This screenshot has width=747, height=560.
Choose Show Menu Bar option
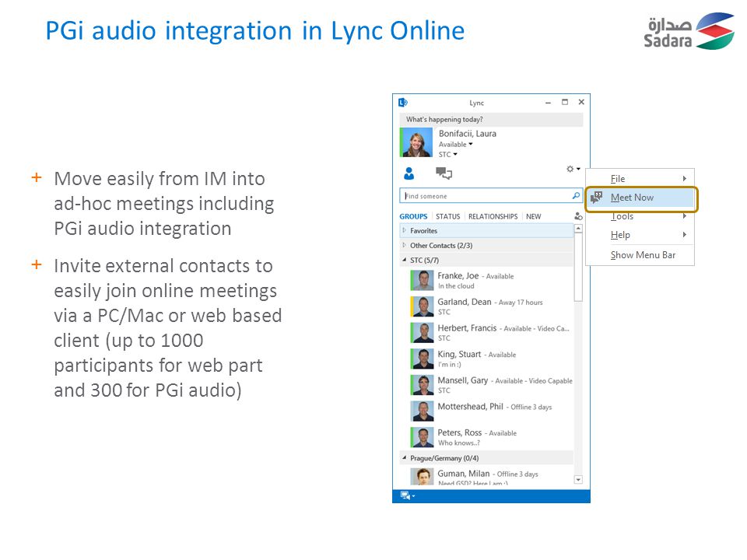[640, 255]
